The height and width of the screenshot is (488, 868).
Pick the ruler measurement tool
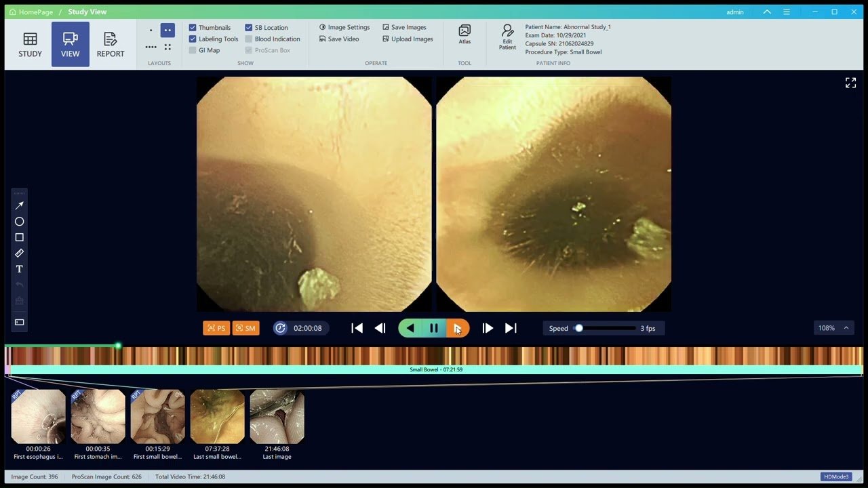[19, 253]
